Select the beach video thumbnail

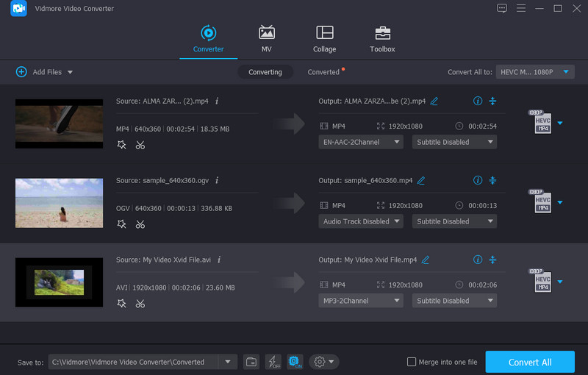click(x=59, y=203)
